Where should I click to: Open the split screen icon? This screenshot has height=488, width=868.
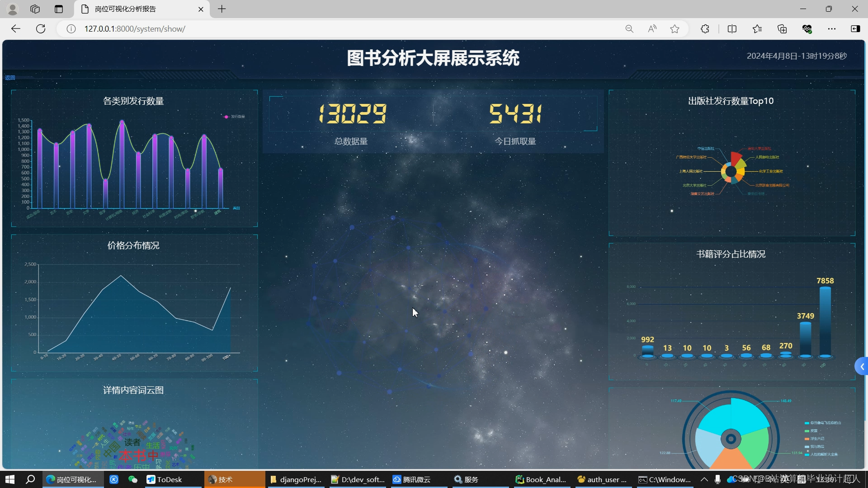coord(732,29)
